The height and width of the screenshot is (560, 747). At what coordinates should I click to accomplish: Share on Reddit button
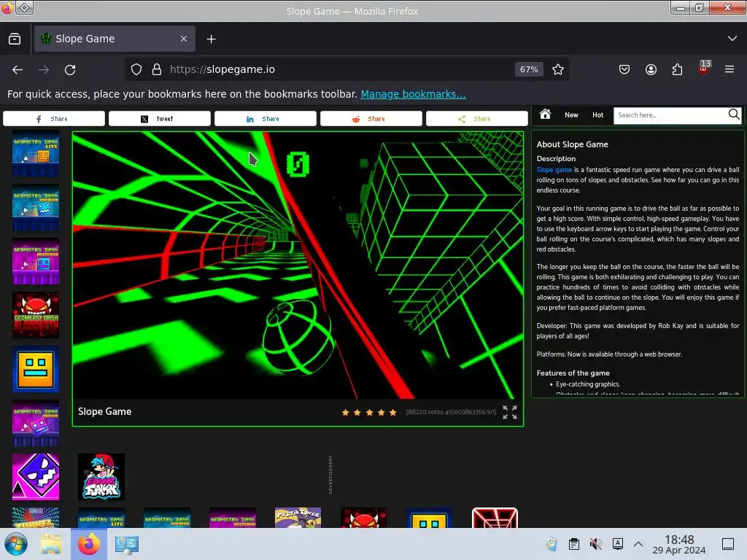[x=371, y=119]
